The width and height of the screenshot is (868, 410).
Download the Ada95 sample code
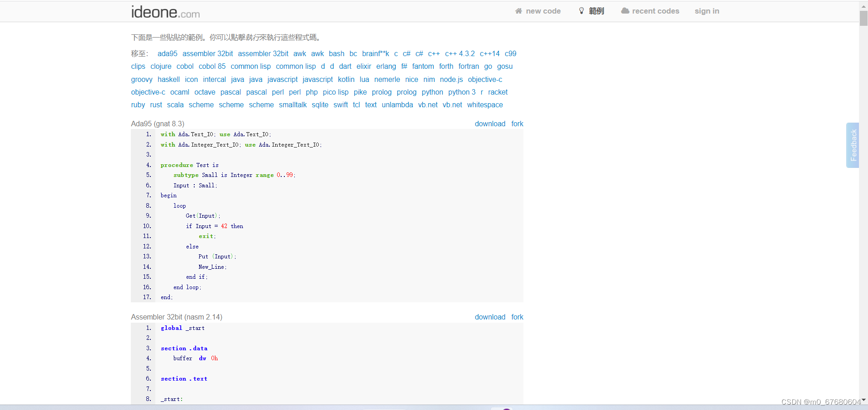490,124
